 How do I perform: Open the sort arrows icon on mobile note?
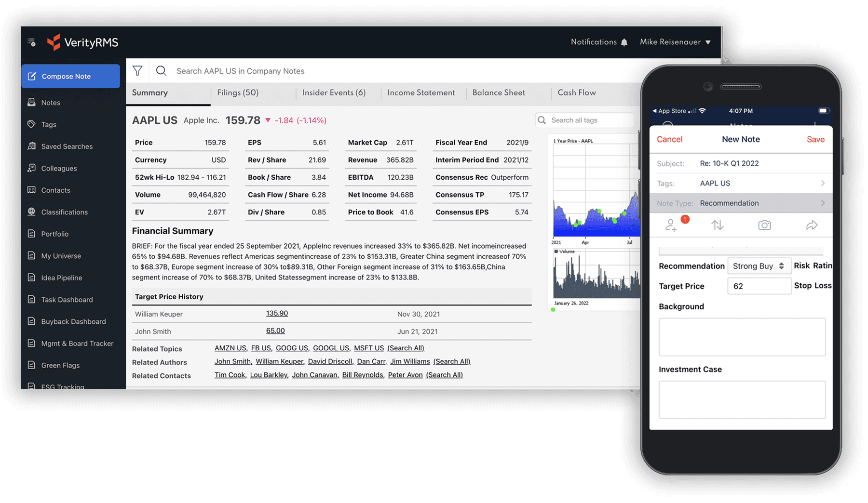[717, 225]
